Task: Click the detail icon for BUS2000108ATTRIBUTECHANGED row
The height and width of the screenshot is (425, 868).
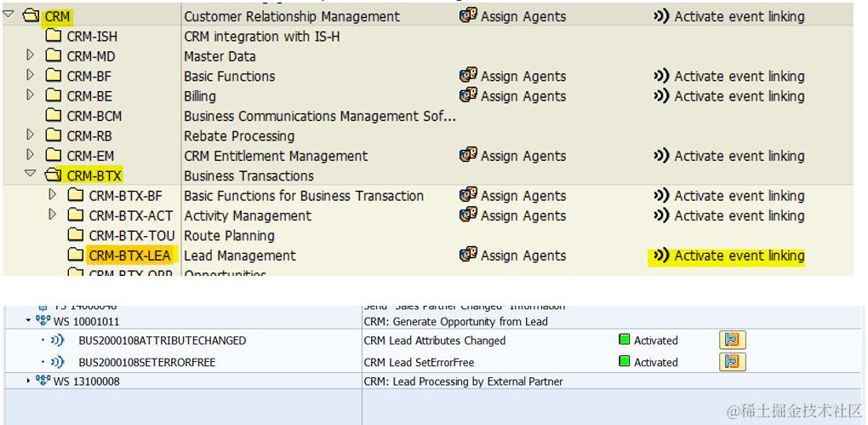Action: (732, 340)
